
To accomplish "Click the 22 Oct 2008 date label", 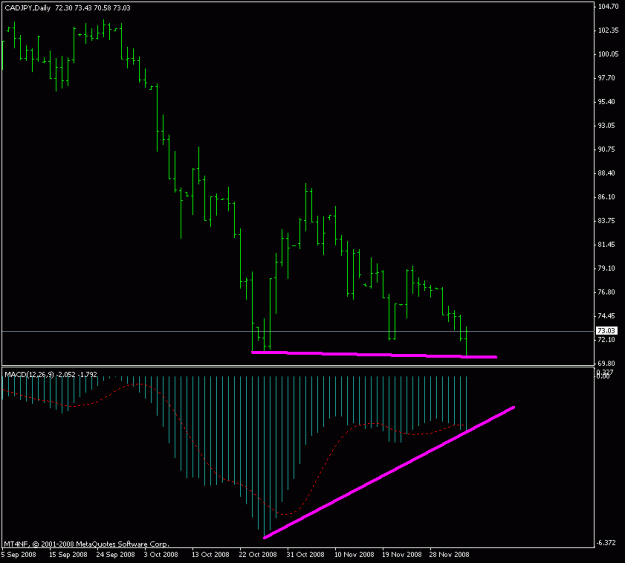I will coord(258,555).
